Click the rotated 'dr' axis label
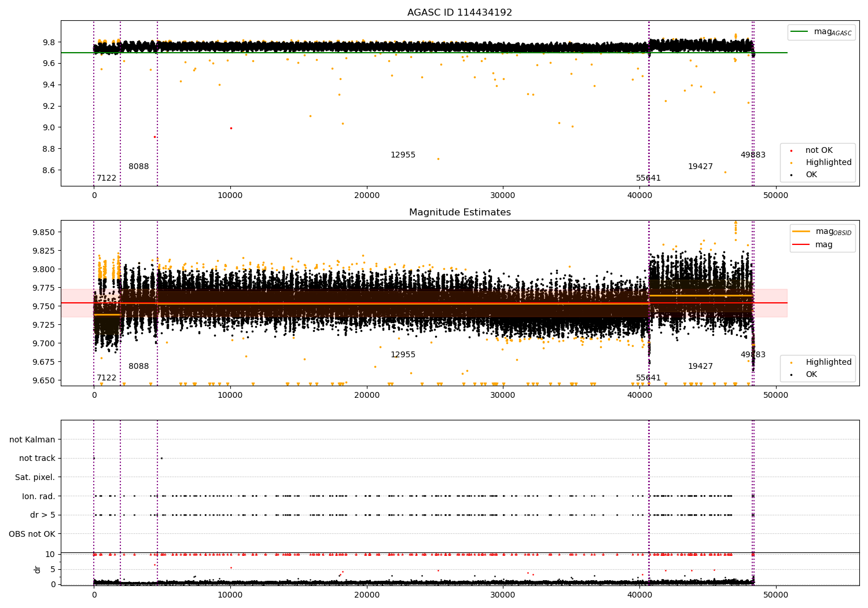Viewport: 868px width, 608px height. (x=38, y=569)
